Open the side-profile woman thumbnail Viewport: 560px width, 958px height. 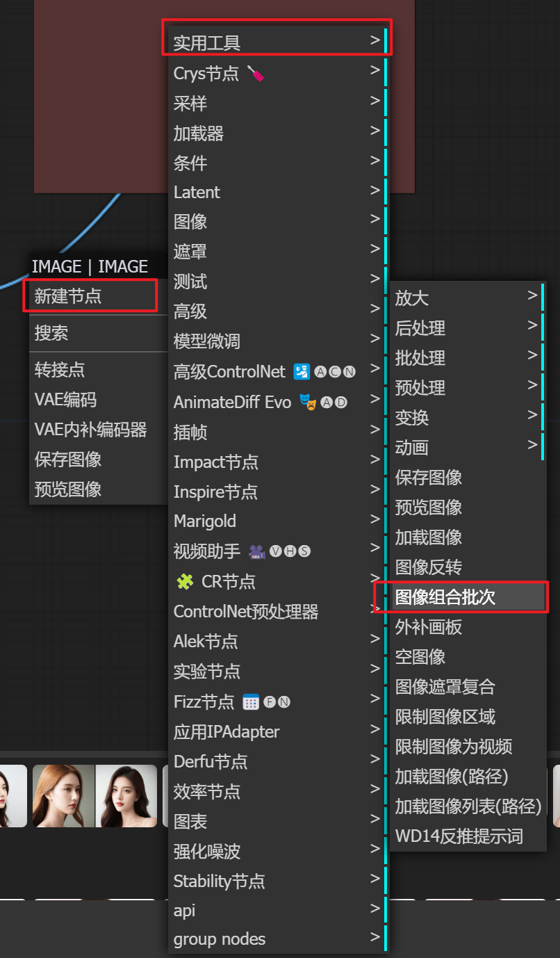63,796
